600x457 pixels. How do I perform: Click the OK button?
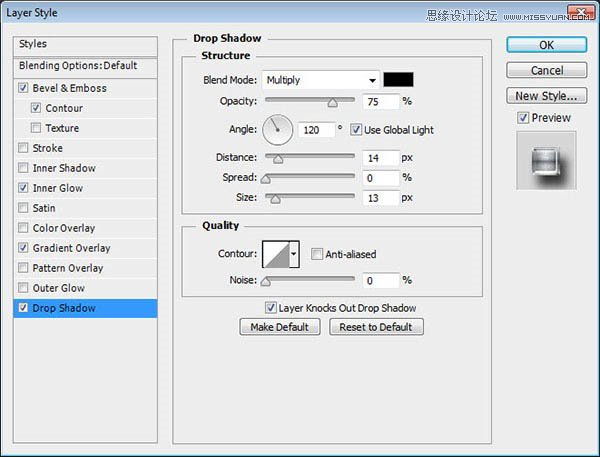coord(546,45)
